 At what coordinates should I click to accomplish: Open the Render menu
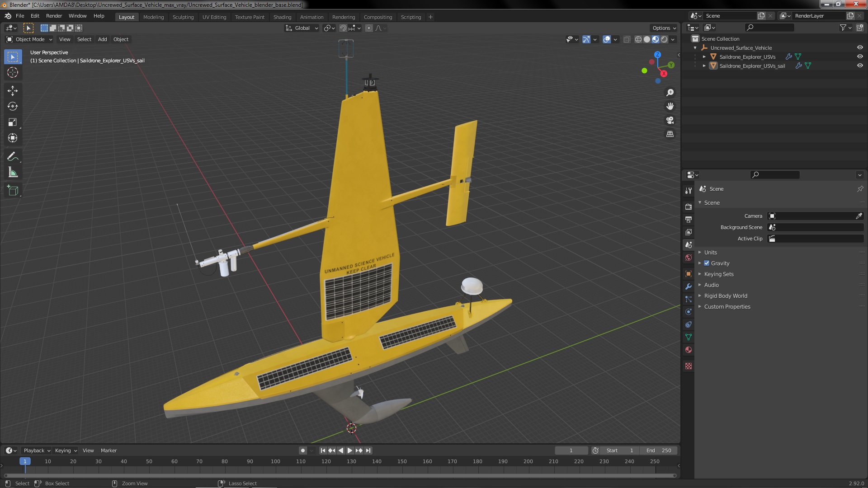tap(54, 16)
